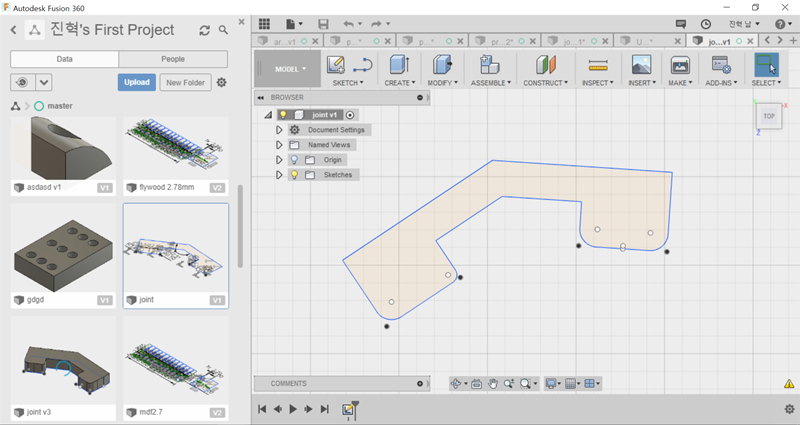Undo the last action with arrow icon
800x425 pixels.
(348, 23)
